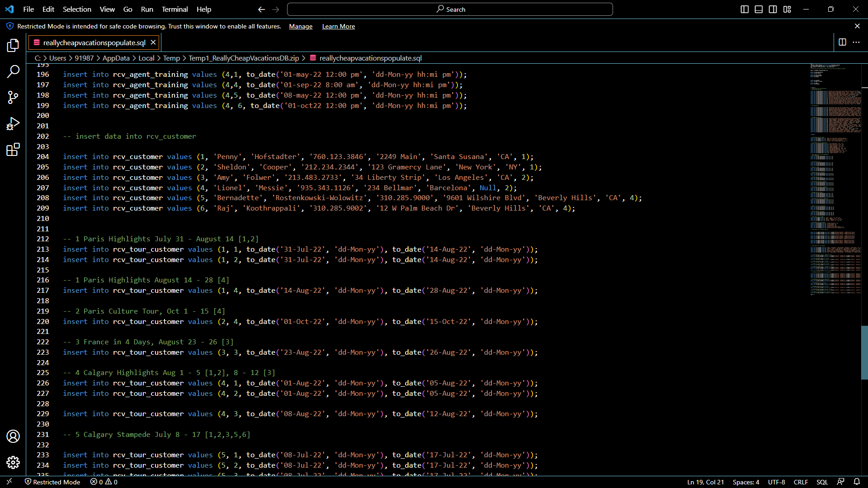Select SQL language mode in status bar
868x488 pixels.
[x=822, y=482]
